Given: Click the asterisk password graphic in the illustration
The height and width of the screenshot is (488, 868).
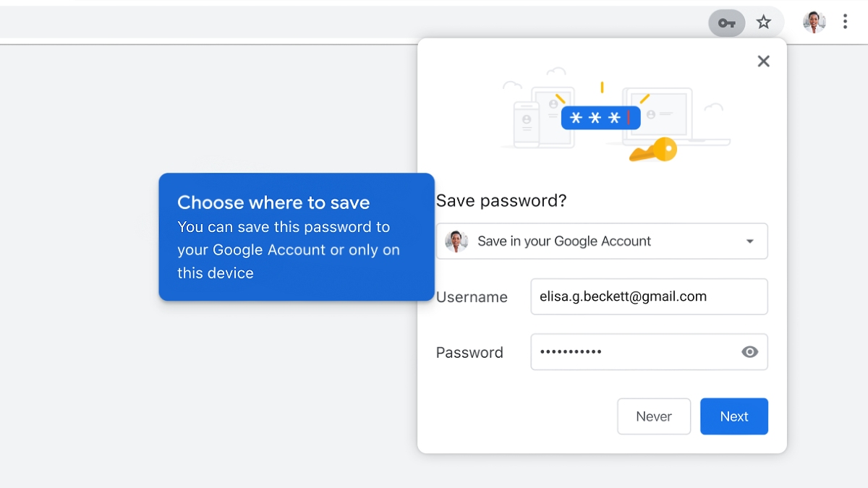Looking at the screenshot, I should (600, 117).
